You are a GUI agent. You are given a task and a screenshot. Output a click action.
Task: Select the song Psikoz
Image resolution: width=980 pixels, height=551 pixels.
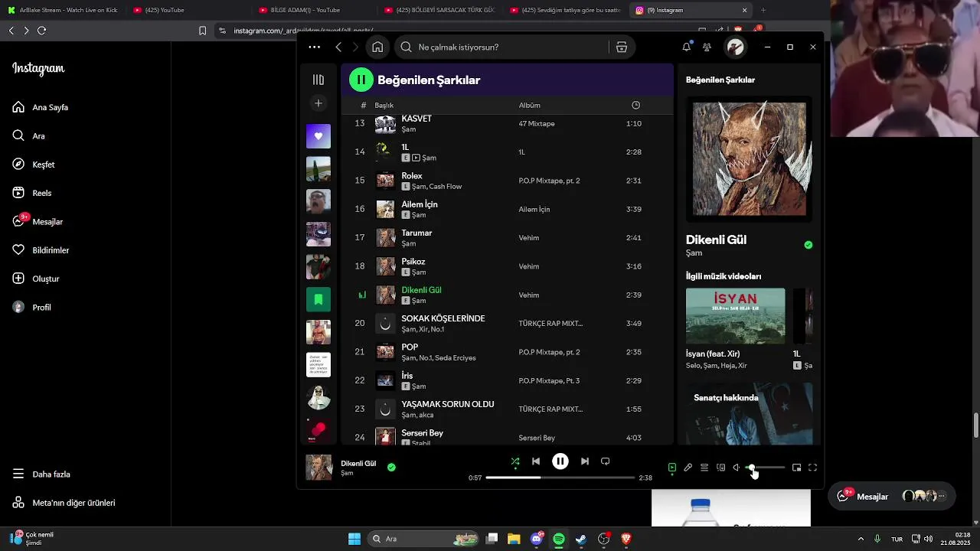coord(413,262)
